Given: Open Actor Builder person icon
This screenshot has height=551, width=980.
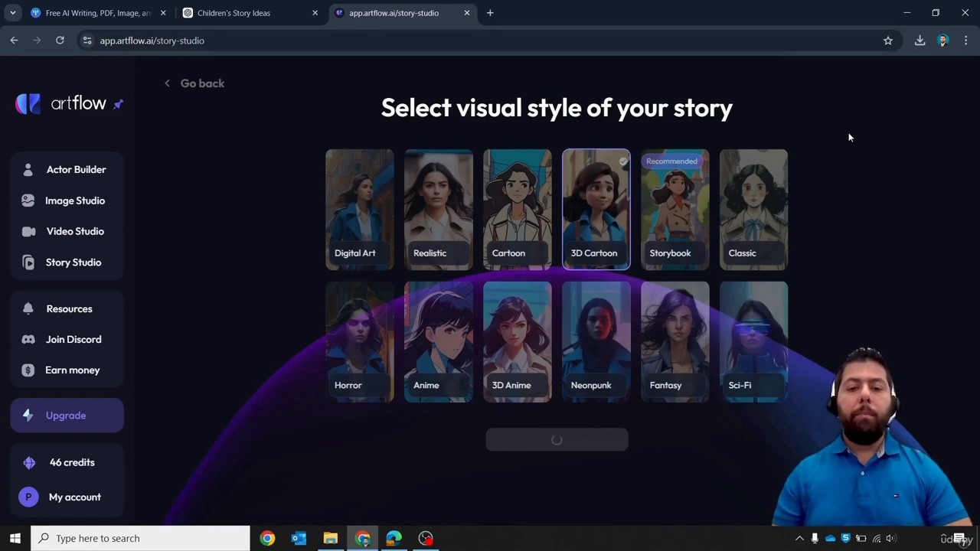Looking at the screenshot, I should pyautogui.click(x=28, y=169).
